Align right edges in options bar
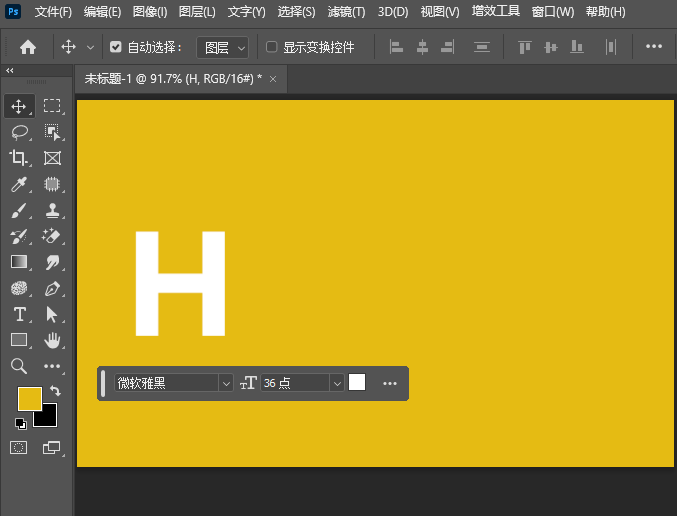Image resolution: width=677 pixels, height=516 pixels. coord(448,47)
